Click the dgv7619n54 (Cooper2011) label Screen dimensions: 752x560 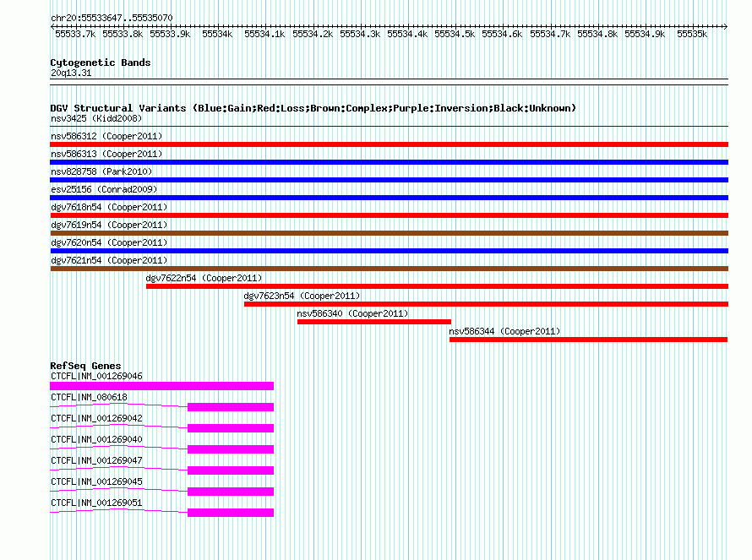coord(109,225)
